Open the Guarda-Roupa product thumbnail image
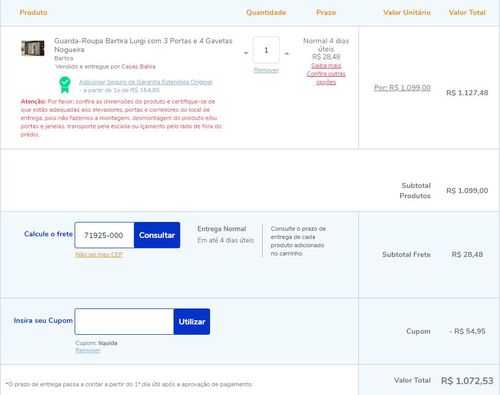 click(33, 48)
